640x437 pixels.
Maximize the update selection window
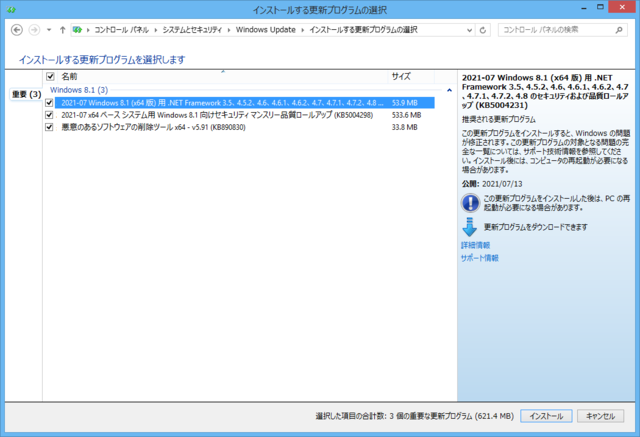(x=600, y=7)
